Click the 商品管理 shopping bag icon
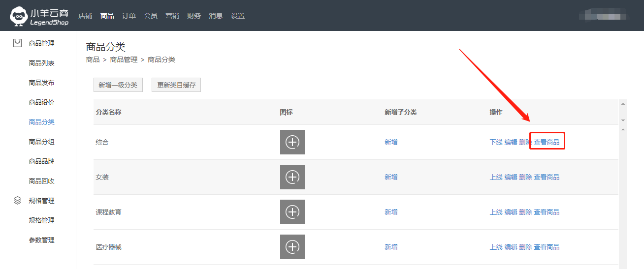644x269 pixels. (x=18, y=43)
